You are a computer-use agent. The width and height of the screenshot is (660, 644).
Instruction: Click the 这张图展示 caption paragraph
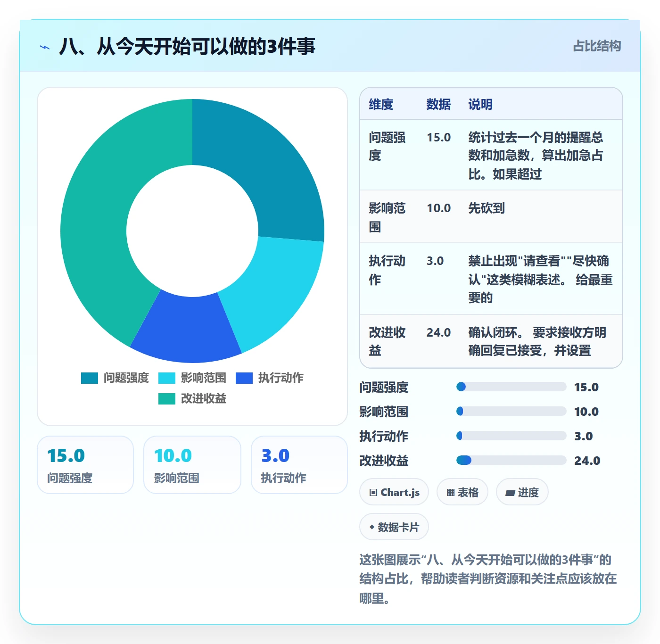pyautogui.click(x=488, y=579)
